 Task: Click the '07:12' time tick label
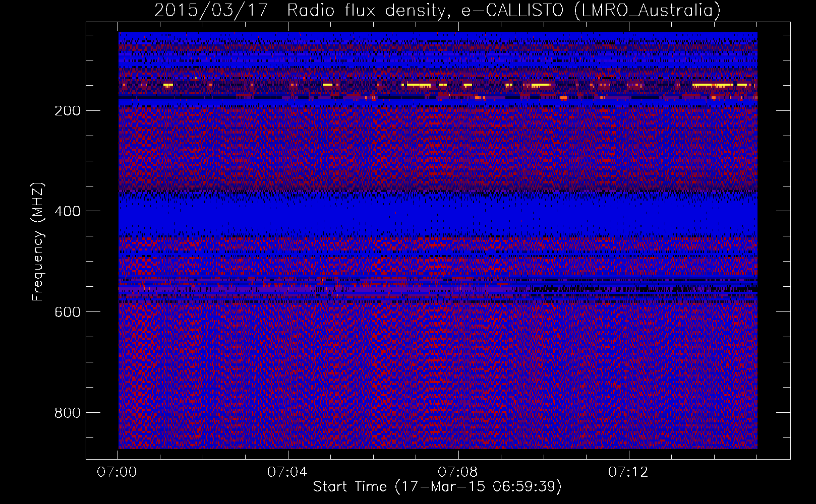628,472
